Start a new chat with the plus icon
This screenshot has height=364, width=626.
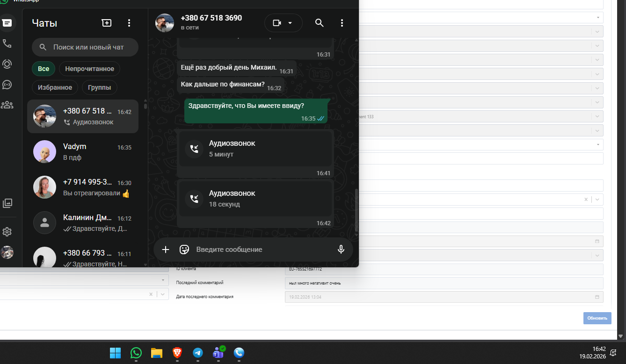coord(107,23)
